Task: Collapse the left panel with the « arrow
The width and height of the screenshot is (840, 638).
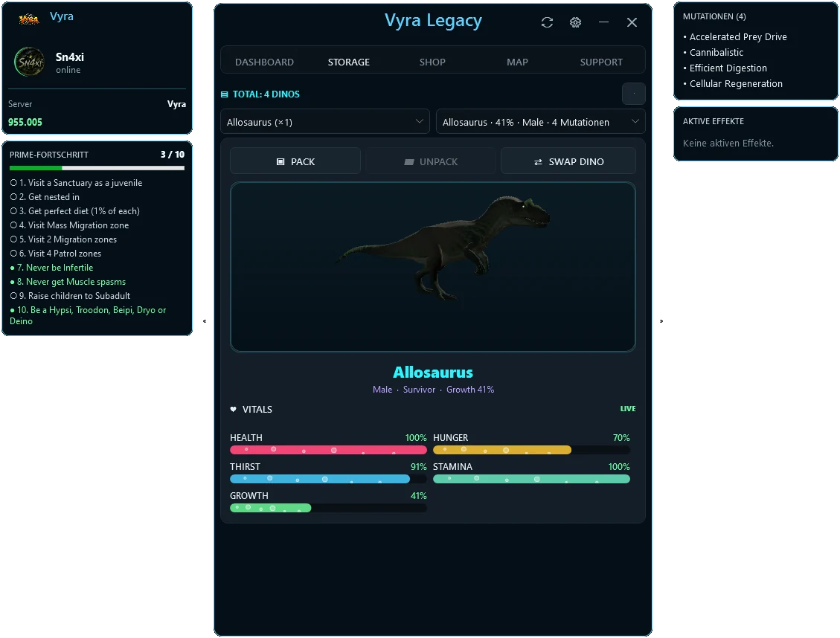Action: [x=205, y=321]
